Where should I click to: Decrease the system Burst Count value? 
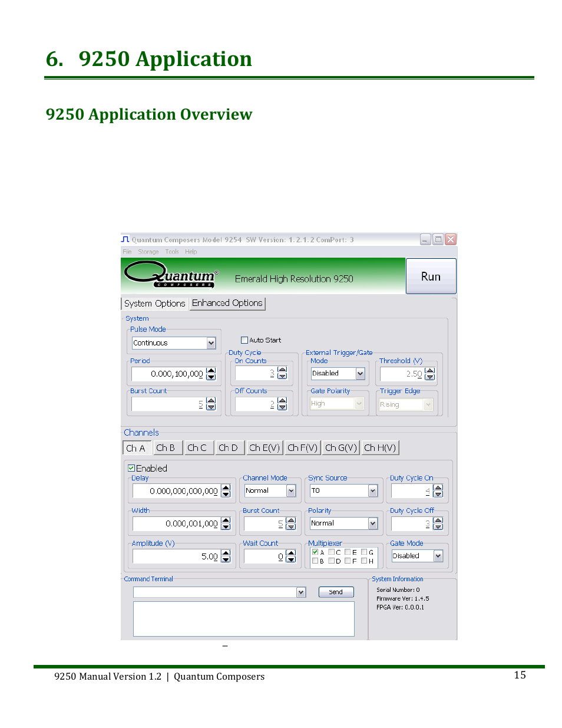(x=211, y=407)
